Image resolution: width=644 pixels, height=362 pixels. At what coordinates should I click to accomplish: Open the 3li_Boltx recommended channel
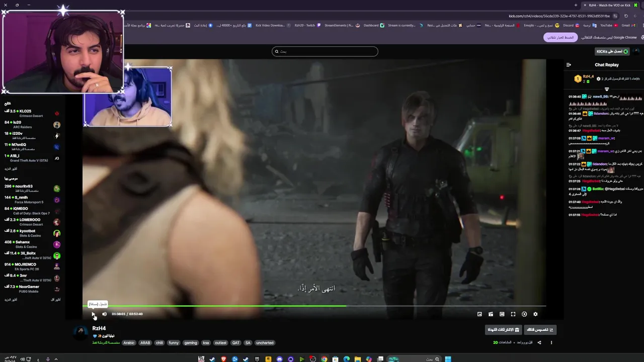[32, 255]
